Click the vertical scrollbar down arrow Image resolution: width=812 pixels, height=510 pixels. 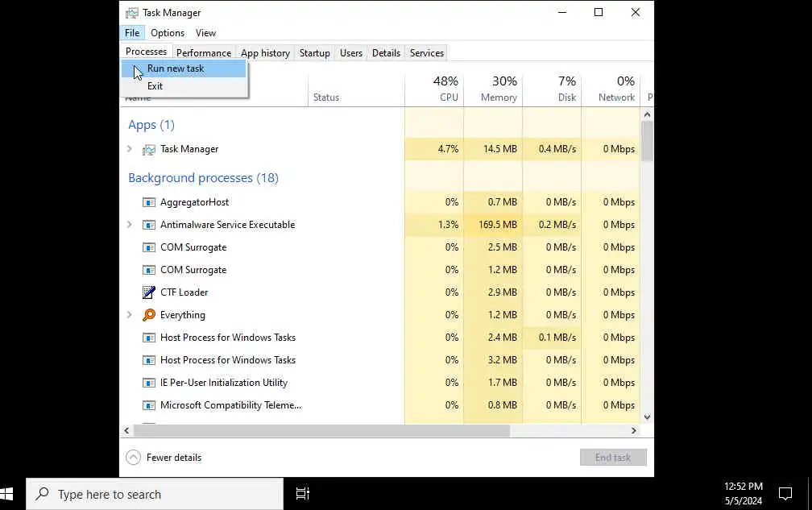click(x=647, y=417)
